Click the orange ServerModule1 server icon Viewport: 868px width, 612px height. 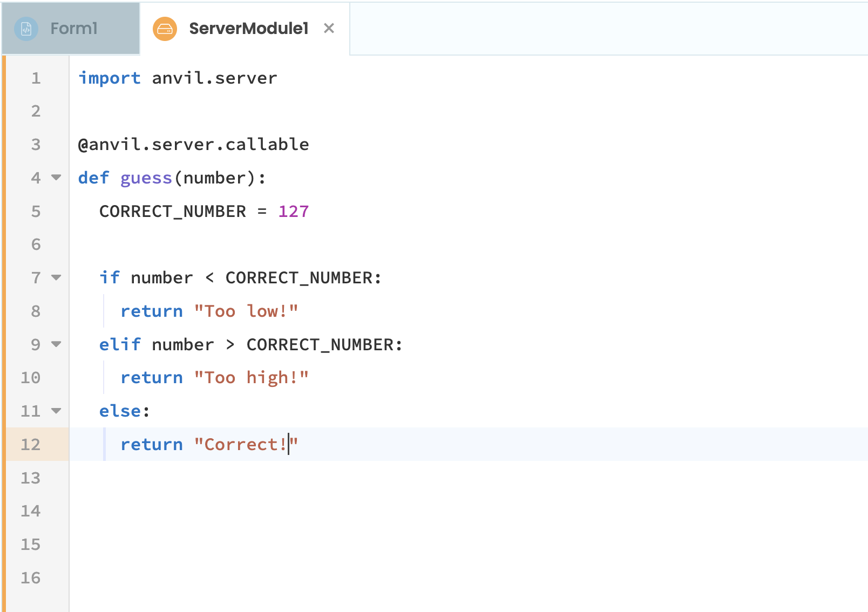pos(165,29)
